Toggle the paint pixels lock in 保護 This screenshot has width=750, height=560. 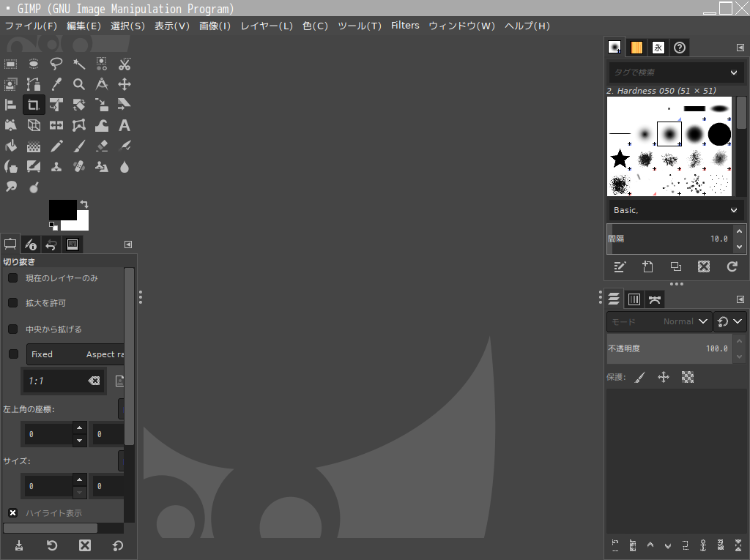(640, 377)
